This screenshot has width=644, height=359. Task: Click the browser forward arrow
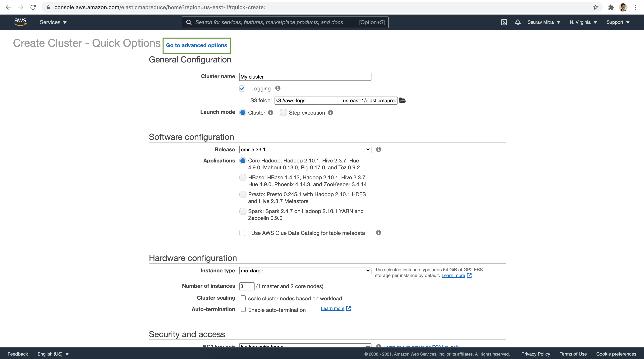pyautogui.click(x=21, y=7)
